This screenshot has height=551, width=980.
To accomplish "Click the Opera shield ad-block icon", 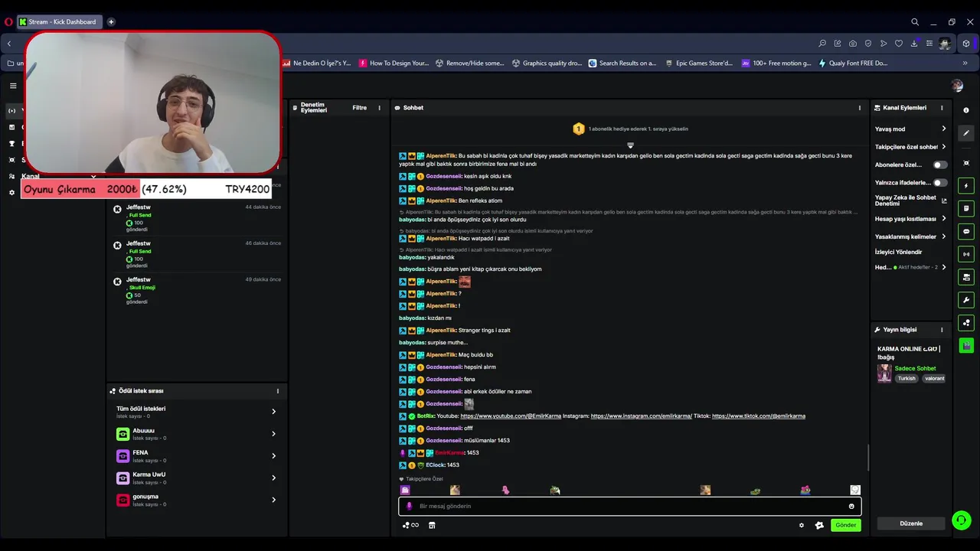I will pyautogui.click(x=868, y=44).
